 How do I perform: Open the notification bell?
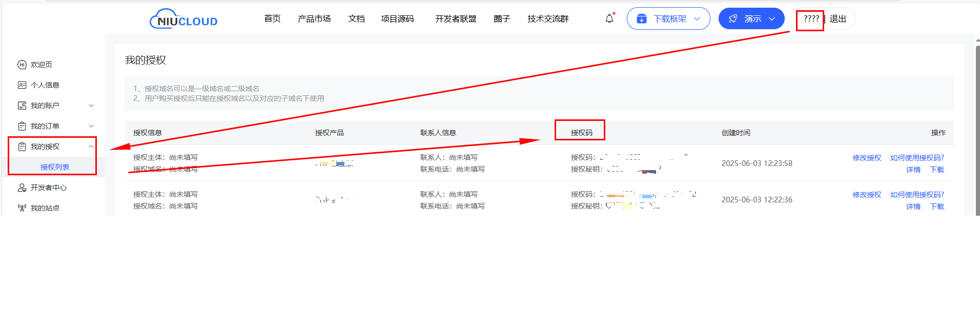(609, 19)
